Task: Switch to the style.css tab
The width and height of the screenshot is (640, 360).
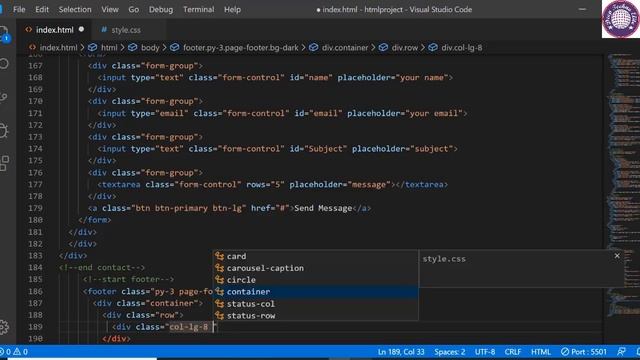Action: 126,30
